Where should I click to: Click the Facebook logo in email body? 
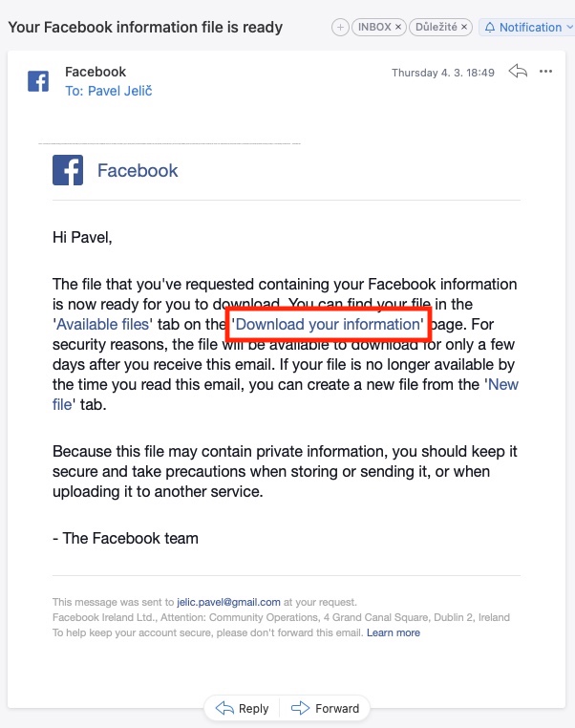coord(68,171)
